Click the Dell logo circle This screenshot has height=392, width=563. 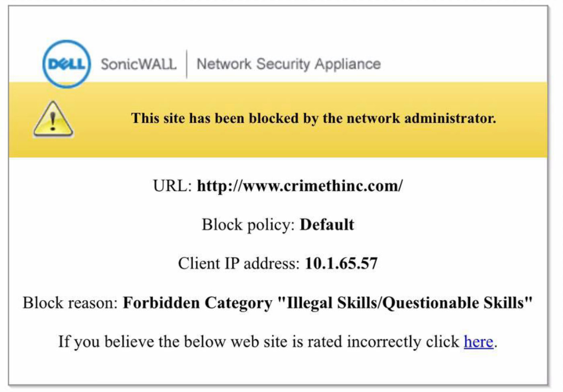point(66,64)
